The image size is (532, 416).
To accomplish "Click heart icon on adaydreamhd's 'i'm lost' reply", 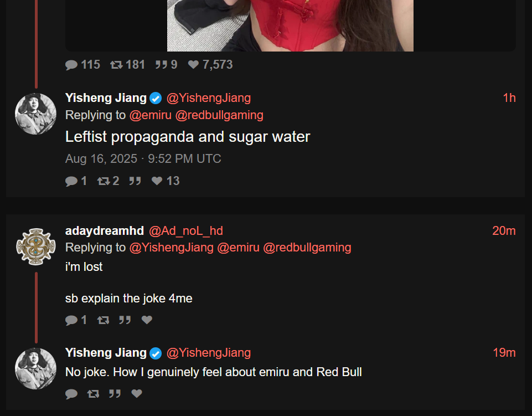I will (147, 320).
